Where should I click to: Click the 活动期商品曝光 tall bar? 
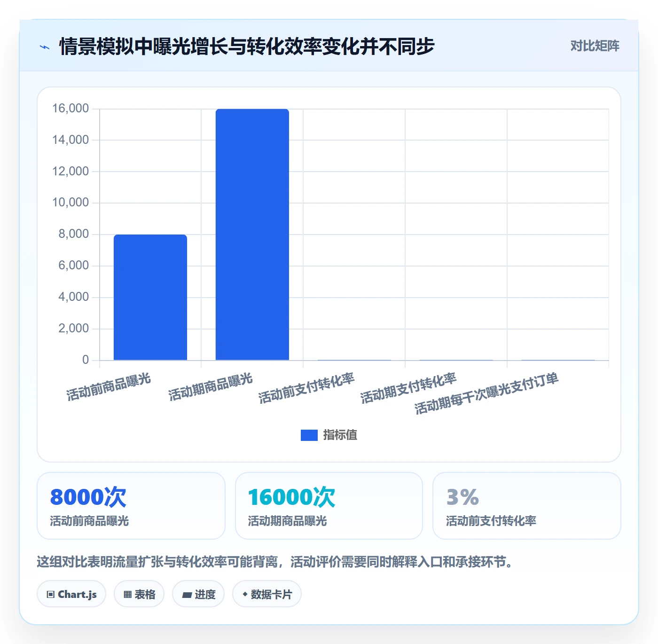coord(252,235)
